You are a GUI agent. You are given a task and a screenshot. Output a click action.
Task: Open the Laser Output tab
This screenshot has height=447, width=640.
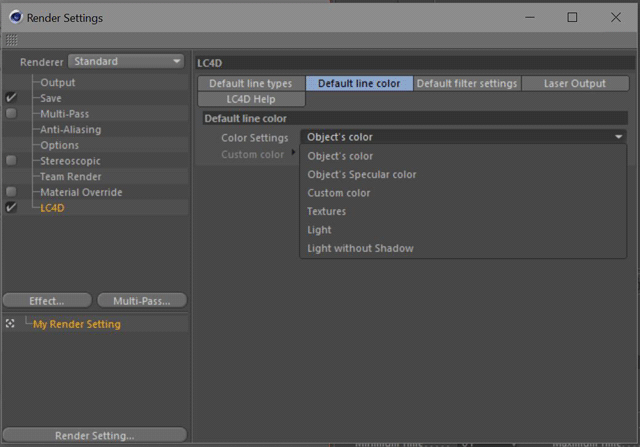coord(574,84)
